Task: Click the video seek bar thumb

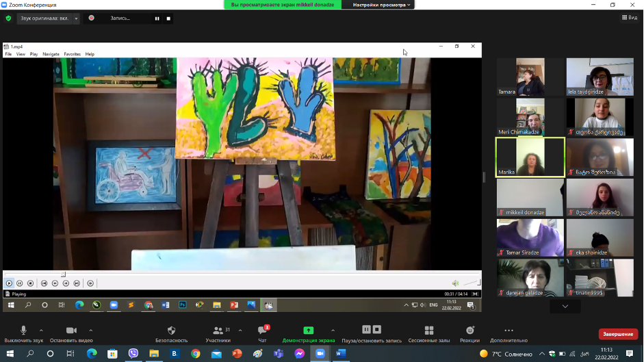Action: pyautogui.click(x=63, y=274)
